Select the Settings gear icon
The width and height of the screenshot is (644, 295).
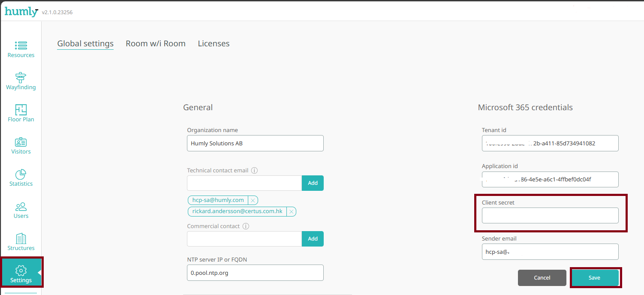[21, 271]
